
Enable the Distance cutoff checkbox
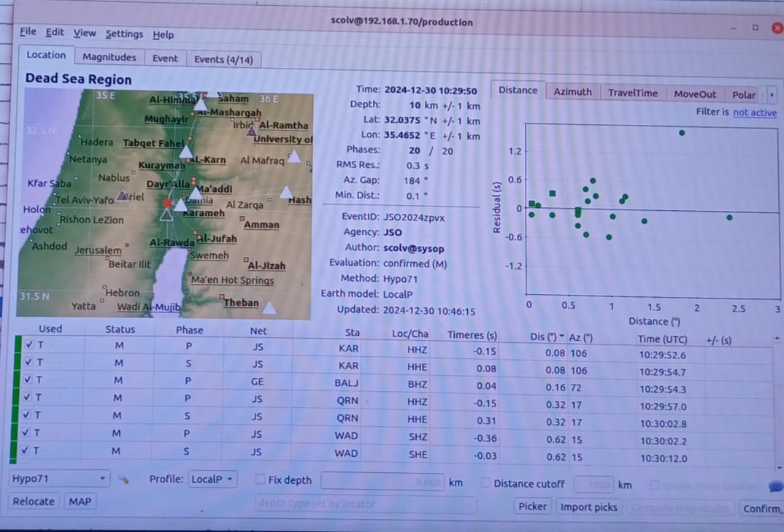click(485, 483)
